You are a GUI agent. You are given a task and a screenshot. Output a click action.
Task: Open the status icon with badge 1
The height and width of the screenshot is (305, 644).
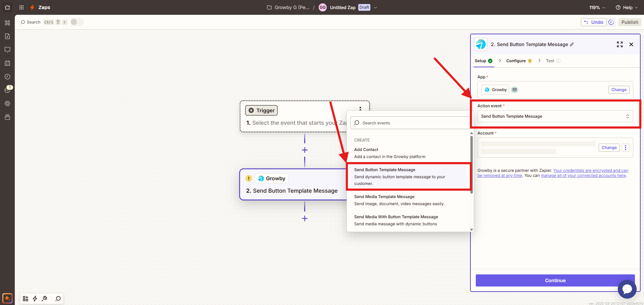click(x=7, y=90)
